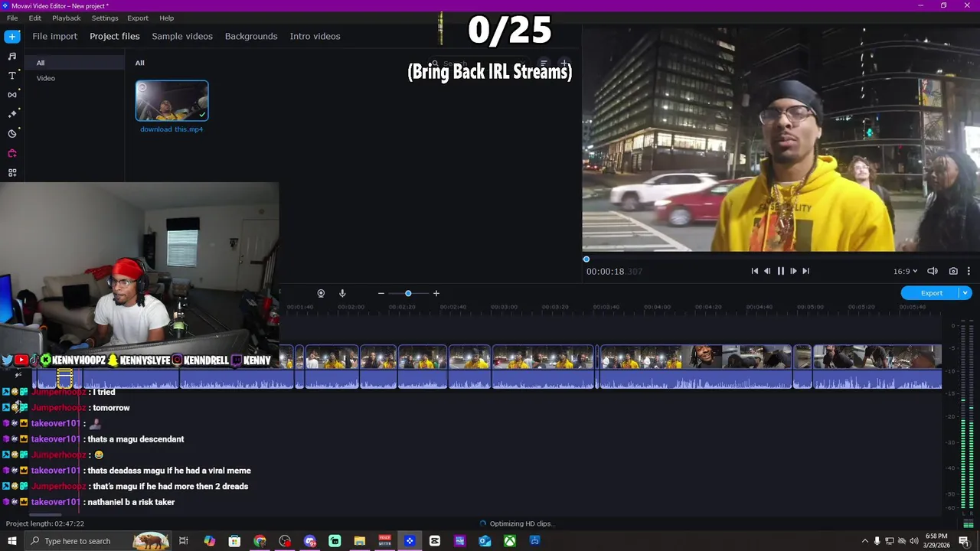Click the 00:03:00 mark on the timeline ruler
Screen dimensions: 980x551
tap(504, 307)
